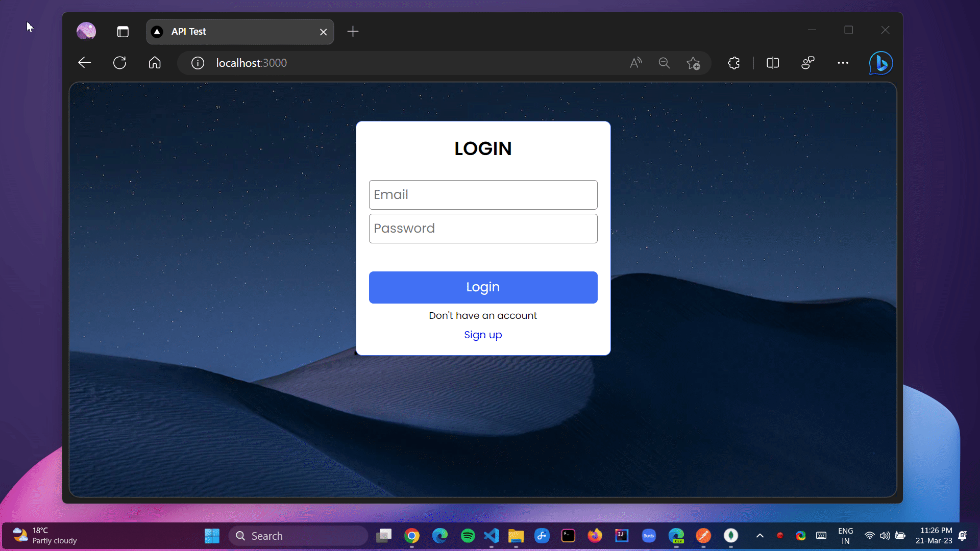Open IntelliJ IDEA from taskbar

[622, 536]
